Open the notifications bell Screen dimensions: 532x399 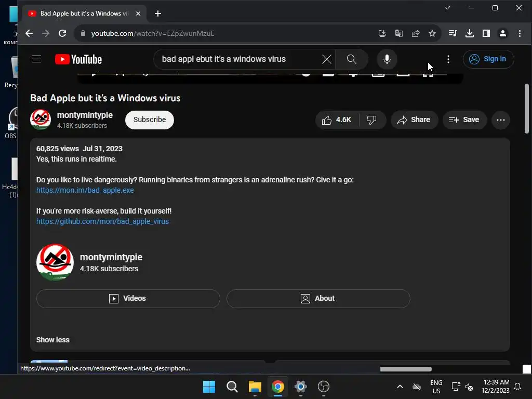click(518, 387)
